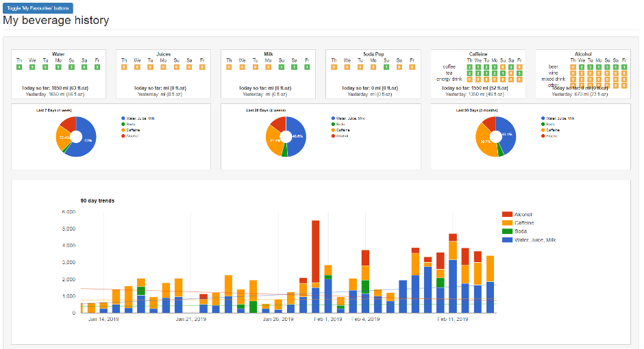This screenshot has height=349, width=644.
Task: Click the energy drink row label
Action: [x=449, y=79]
